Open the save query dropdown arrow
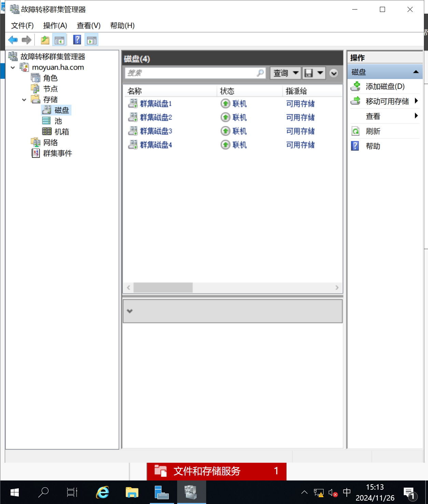Screen dimensions: 428x504 (x=320, y=73)
